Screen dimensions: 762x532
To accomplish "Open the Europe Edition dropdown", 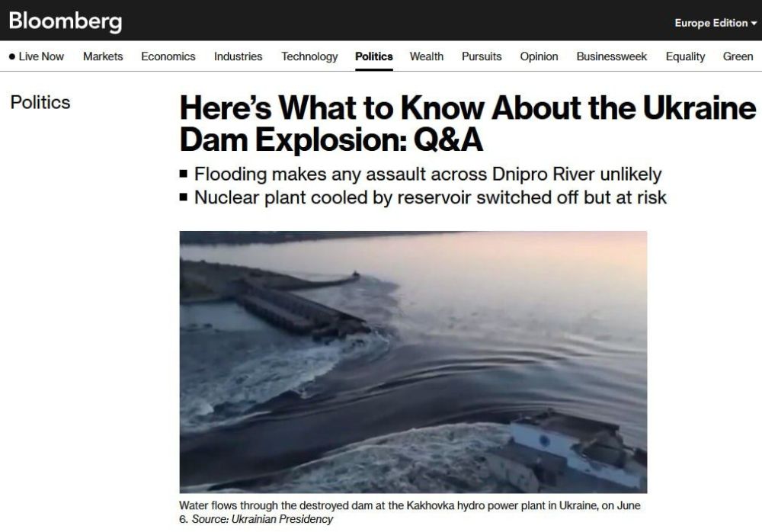I will pyautogui.click(x=715, y=23).
